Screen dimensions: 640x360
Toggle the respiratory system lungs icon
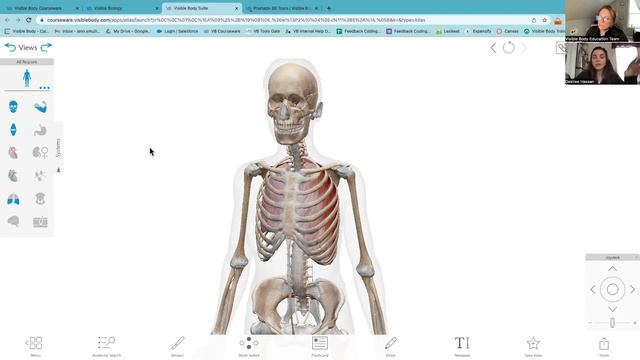tap(13, 199)
